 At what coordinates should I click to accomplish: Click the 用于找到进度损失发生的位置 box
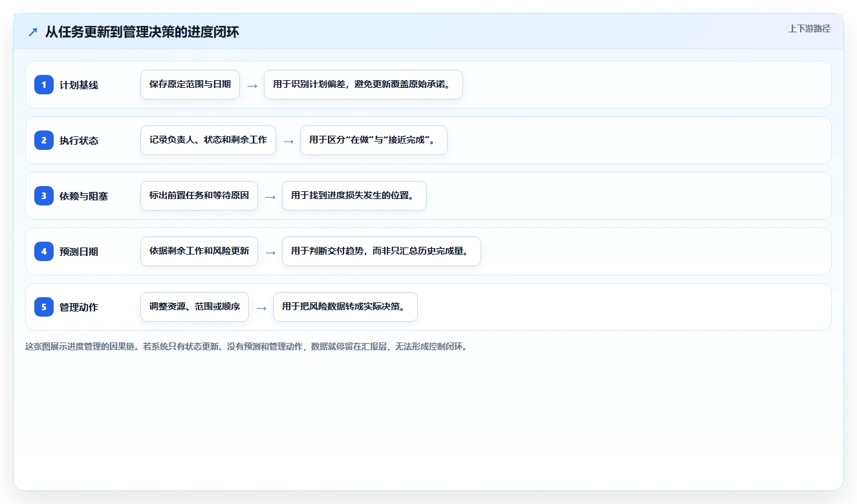click(354, 196)
